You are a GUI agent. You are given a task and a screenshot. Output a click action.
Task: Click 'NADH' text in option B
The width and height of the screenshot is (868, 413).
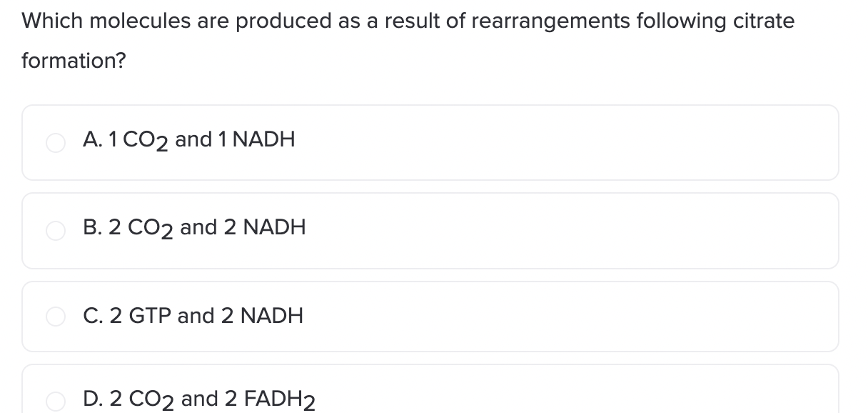pyautogui.click(x=275, y=228)
